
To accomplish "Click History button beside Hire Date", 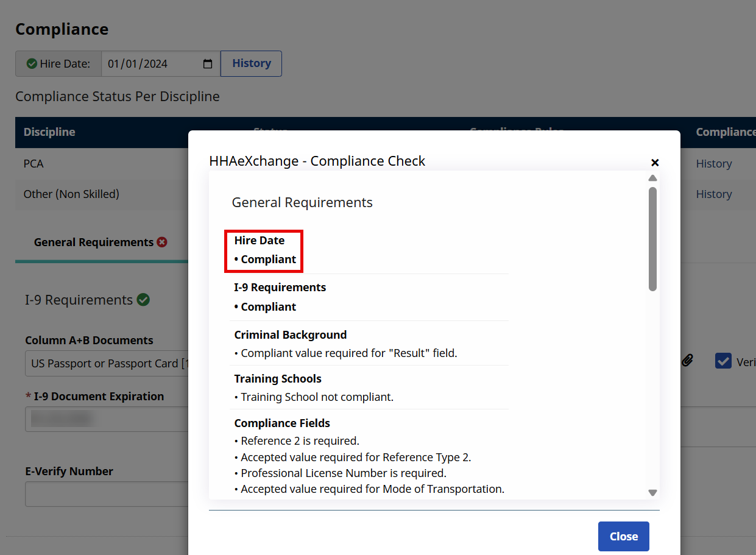I will pos(251,63).
